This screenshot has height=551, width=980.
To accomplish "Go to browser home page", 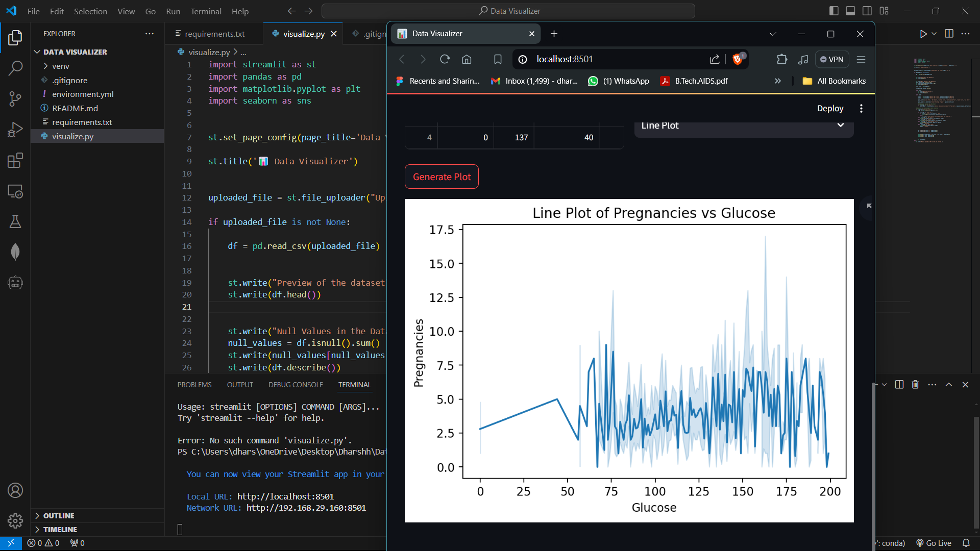I will [x=467, y=59].
